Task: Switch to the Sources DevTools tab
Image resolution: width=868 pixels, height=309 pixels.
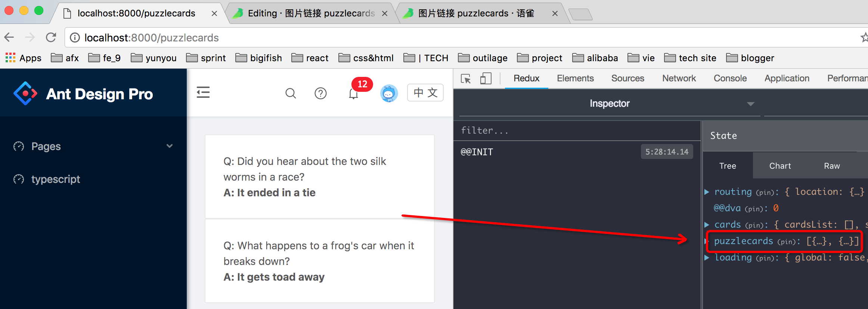Action: point(628,78)
